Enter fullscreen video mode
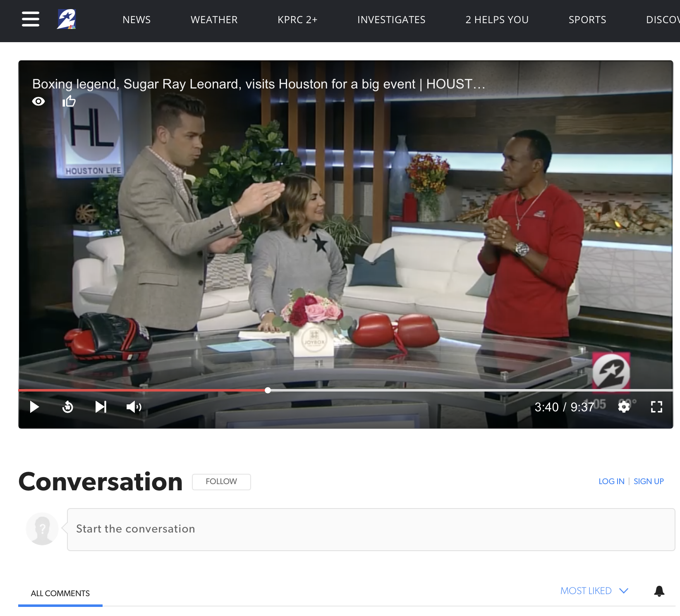 tap(656, 407)
